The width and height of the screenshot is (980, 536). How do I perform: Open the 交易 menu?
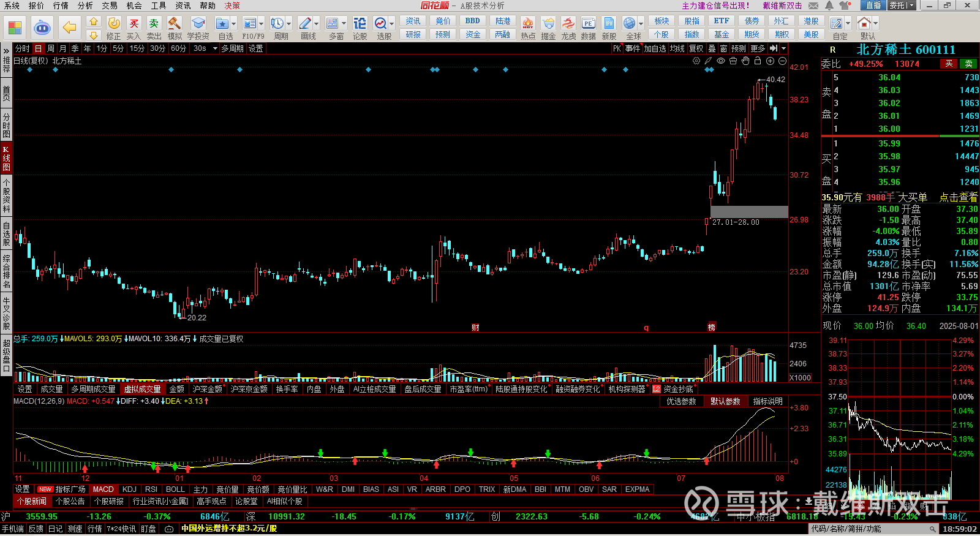click(110, 6)
